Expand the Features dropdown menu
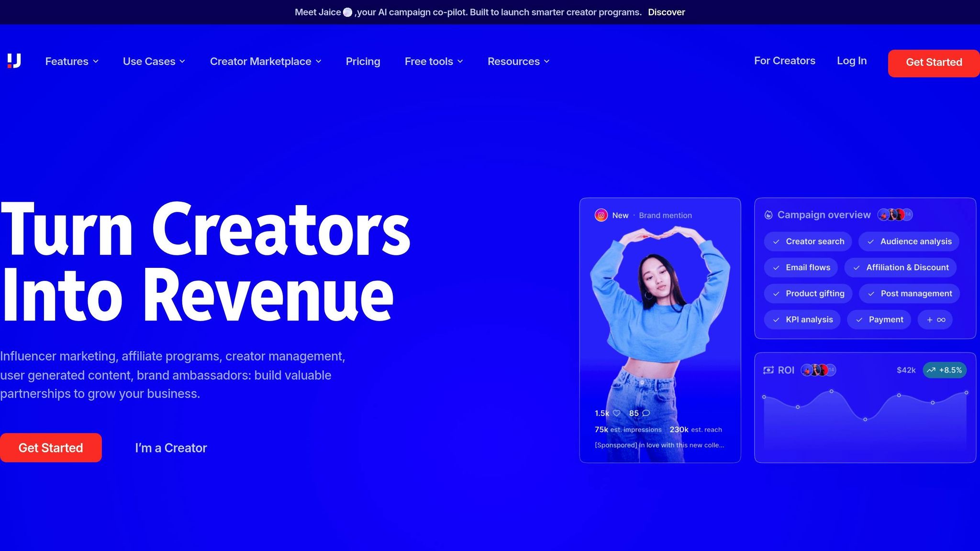Image resolution: width=980 pixels, height=551 pixels. pos(72,61)
